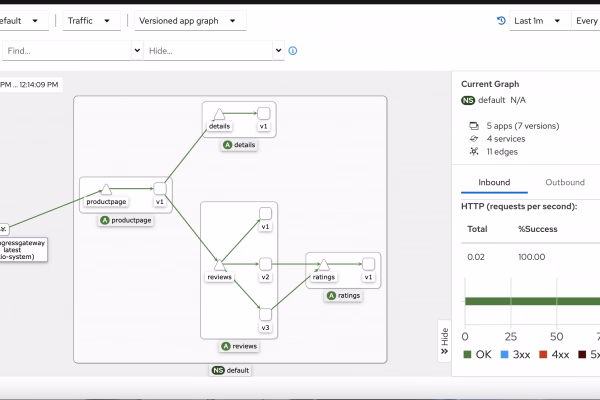Expand the Hide presets chevron
The width and height of the screenshot is (600, 400).
click(279, 51)
